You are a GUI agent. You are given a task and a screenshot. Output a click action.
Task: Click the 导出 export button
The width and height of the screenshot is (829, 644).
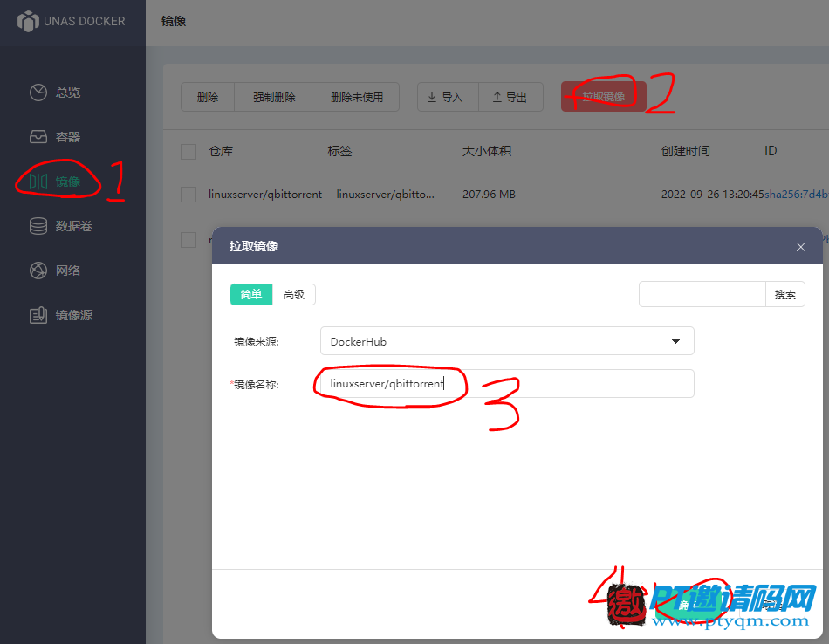510,97
